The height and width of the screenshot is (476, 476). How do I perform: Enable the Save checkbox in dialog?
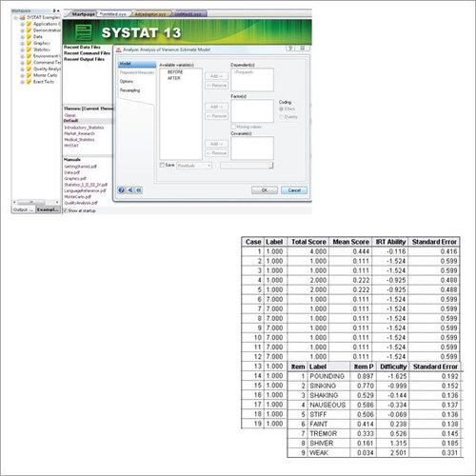(x=162, y=165)
